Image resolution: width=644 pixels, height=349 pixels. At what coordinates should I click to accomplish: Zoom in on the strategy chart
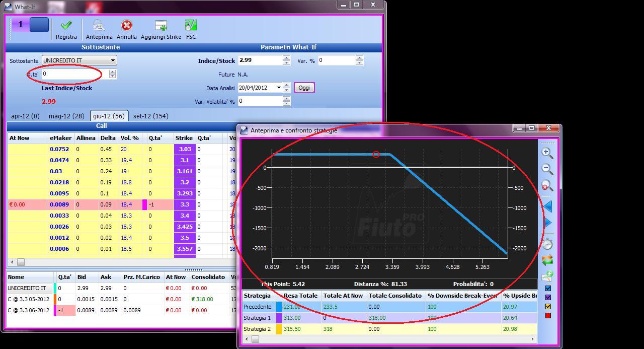coord(547,153)
